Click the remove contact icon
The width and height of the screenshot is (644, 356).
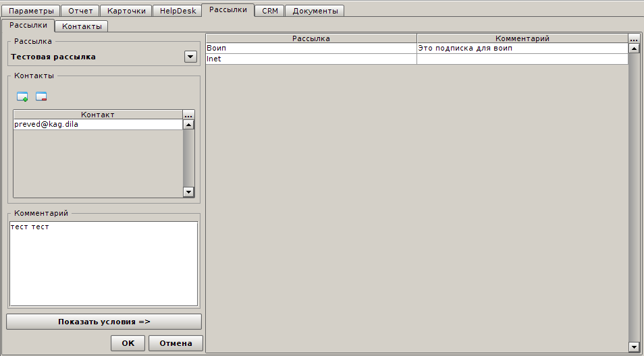(x=41, y=96)
